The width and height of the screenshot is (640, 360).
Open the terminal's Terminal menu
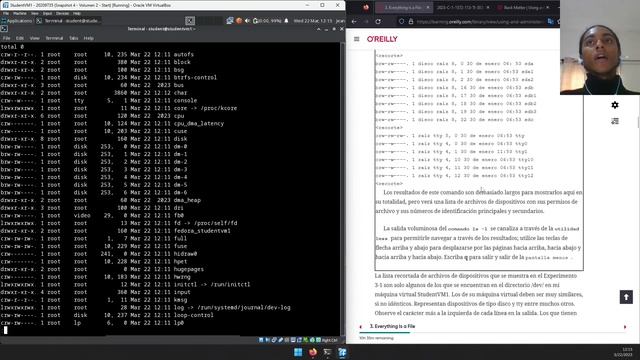coord(54,38)
